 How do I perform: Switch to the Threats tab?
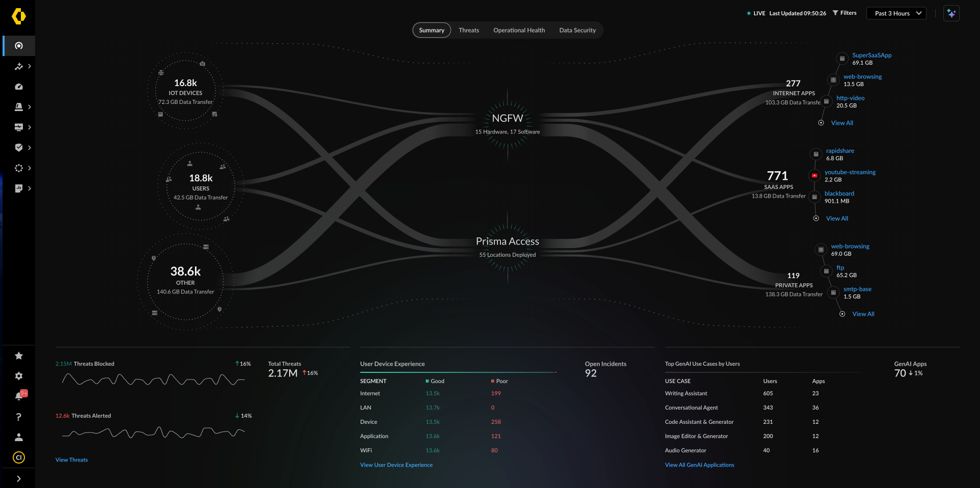[468, 30]
